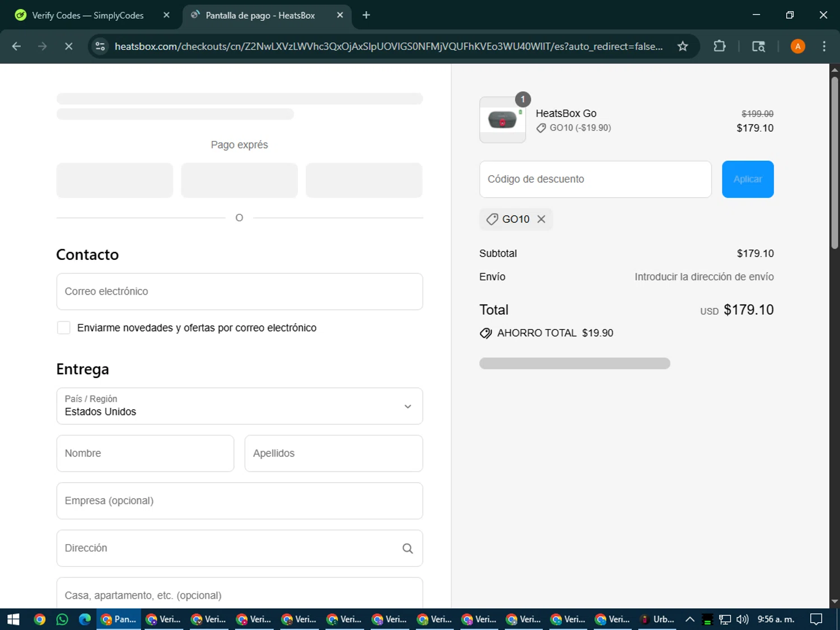
Task: Bookmark this page with star icon
Action: click(x=682, y=46)
